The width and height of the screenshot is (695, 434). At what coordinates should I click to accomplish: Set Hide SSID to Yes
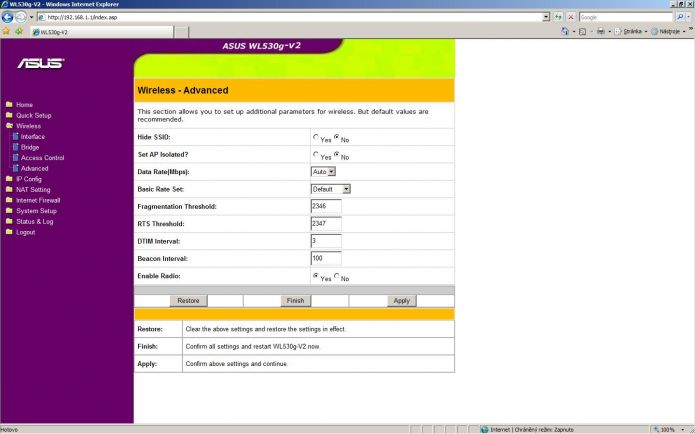pyautogui.click(x=316, y=137)
